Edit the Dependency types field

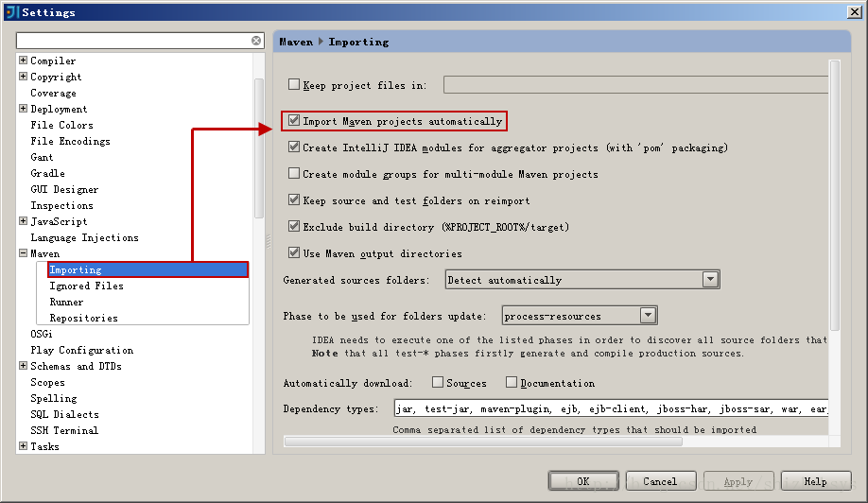pyautogui.click(x=611, y=408)
